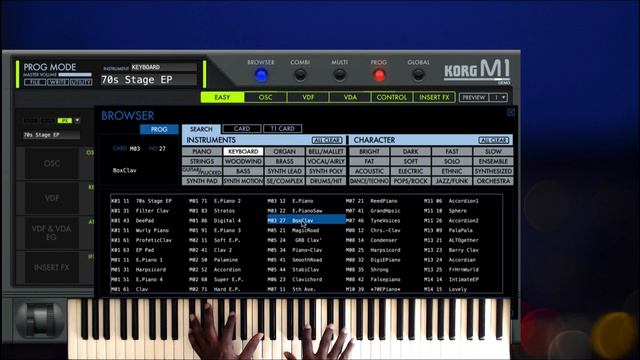Toggle the ORGAN instrument filter
Screen dimensions: 640x360
(x=284, y=151)
